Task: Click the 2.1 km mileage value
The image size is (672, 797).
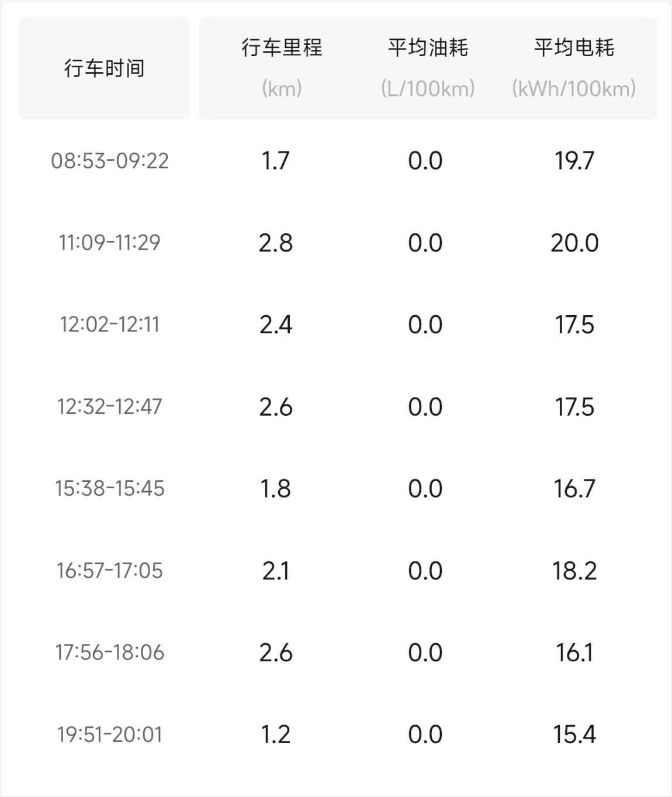Action: click(x=276, y=570)
